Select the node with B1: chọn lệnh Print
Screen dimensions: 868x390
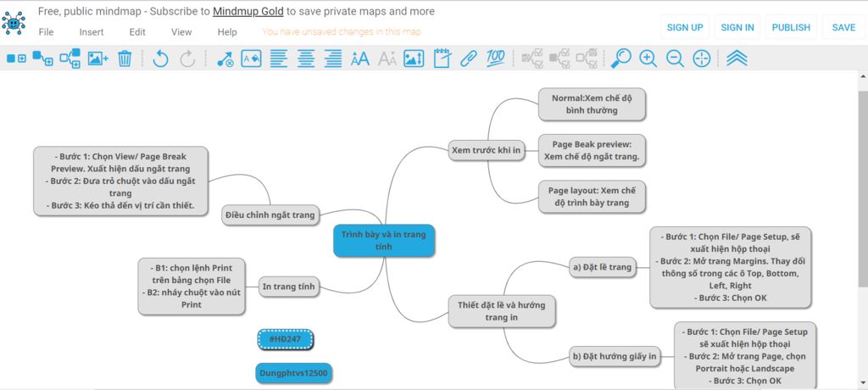click(191, 287)
